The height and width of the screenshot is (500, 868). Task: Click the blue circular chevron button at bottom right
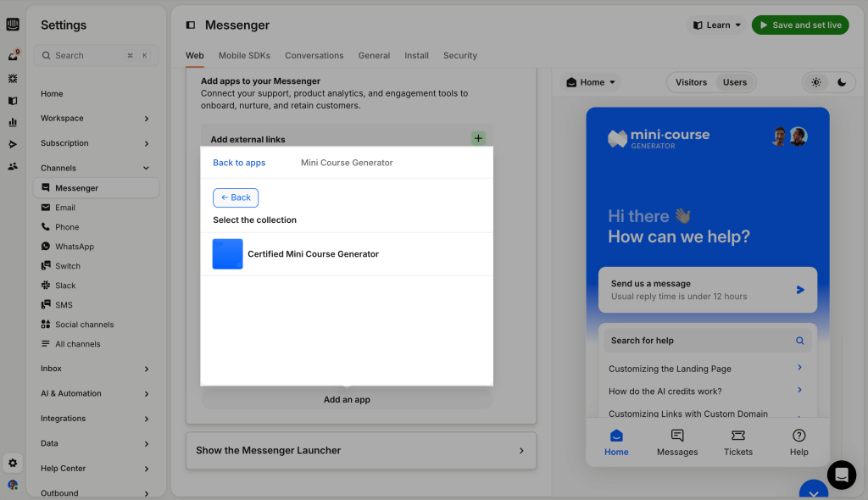point(813,490)
